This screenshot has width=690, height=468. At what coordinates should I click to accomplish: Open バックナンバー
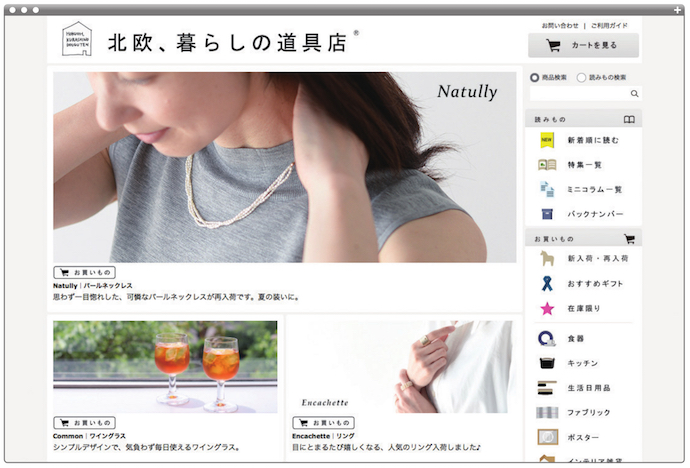click(x=595, y=214)
